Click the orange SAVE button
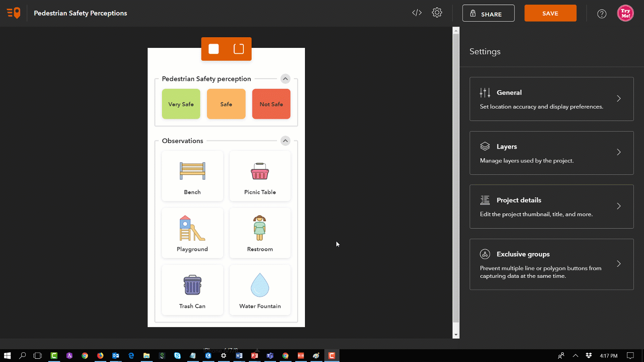Screen dimensions: 644x362 [550, 13]
